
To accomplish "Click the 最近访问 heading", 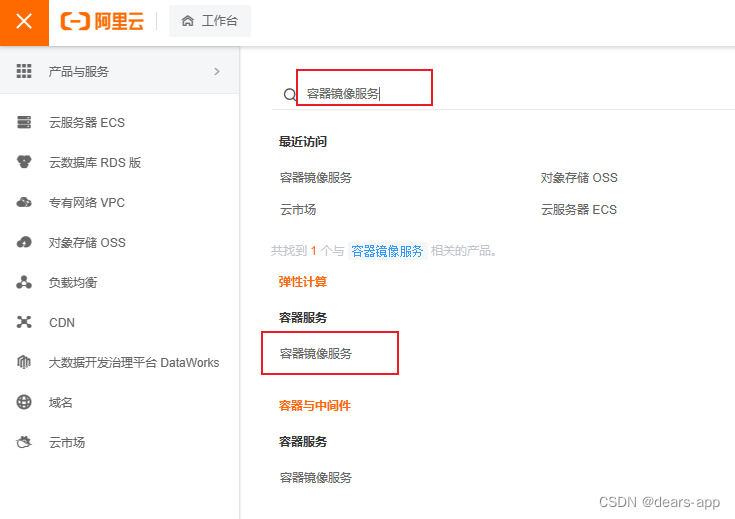I will pyautogui.click(x=303, y=142).
